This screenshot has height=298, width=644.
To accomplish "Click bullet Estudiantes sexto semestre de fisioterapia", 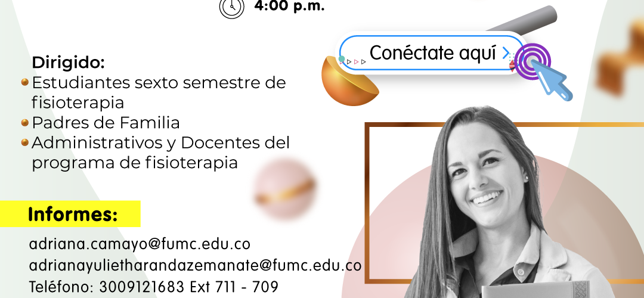I will [159, 92].
